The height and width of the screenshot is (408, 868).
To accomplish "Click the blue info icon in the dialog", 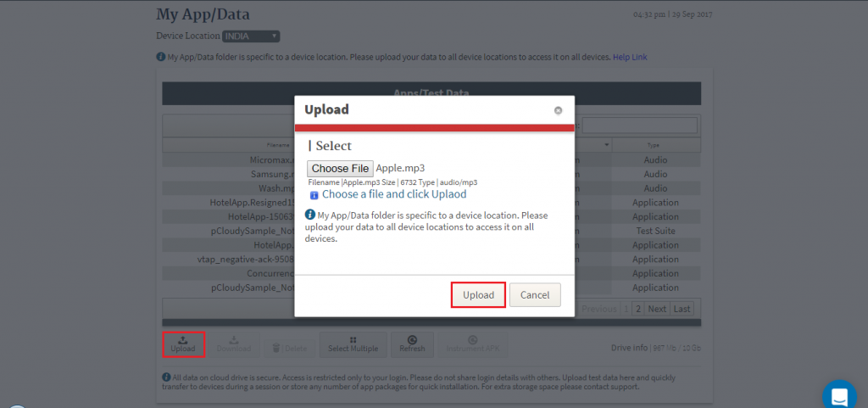I will click(310, 214).
